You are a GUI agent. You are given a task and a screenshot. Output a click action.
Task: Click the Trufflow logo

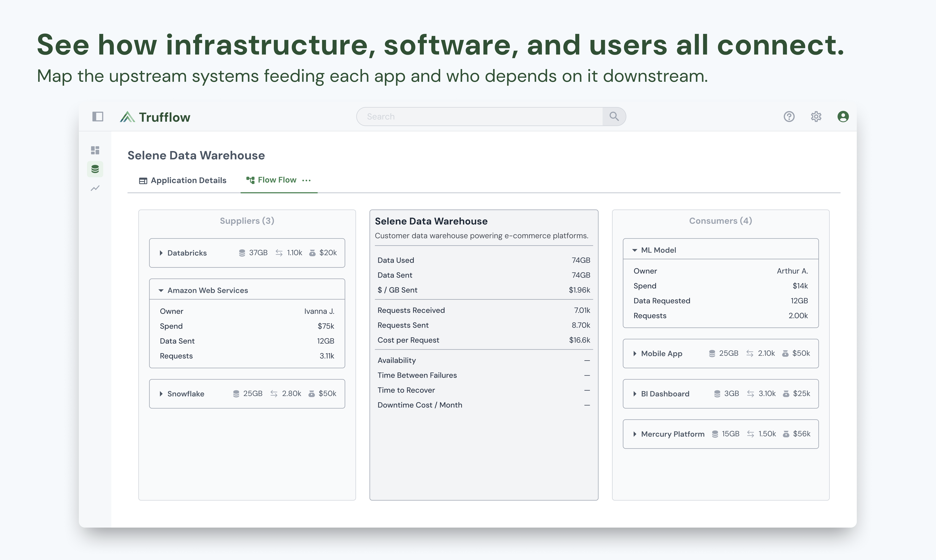[x=155, y=117]
